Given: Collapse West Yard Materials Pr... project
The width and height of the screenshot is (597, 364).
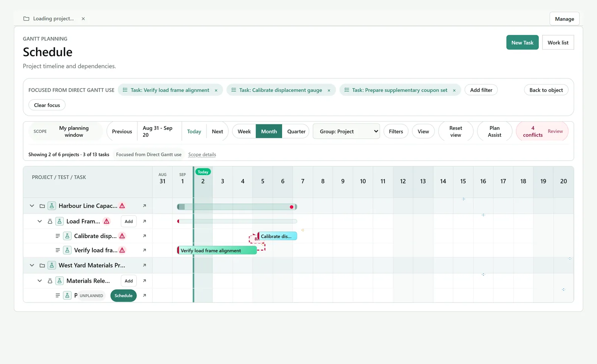Looking at the screenshot, I should 32,266.
